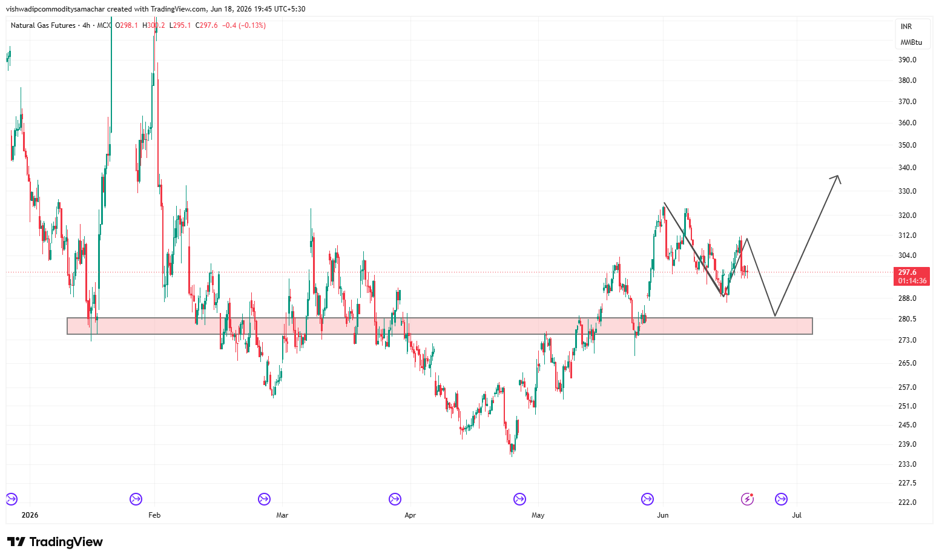The width and height of the screenshot is (939, 560).
Task: Click the rollover marker just before Jun
Action: point(647,499)
